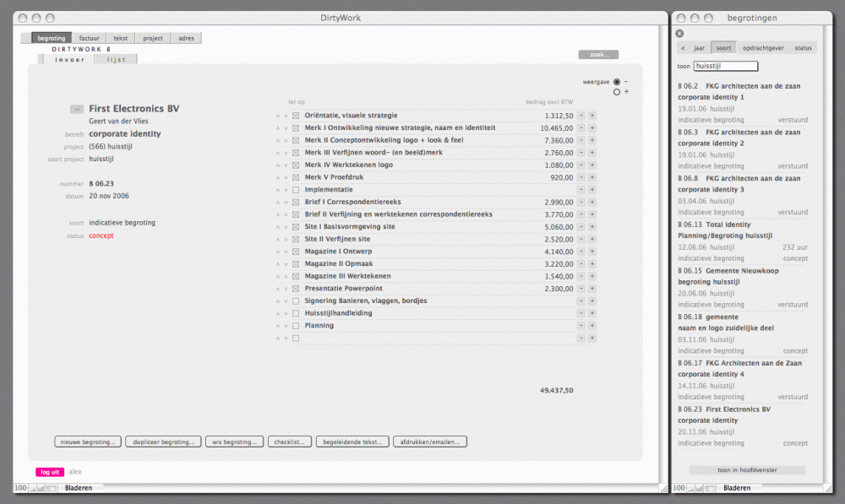845x504 pixels.
Task: Click the toon filter field containing huisstijl
Action: [725, 66]
